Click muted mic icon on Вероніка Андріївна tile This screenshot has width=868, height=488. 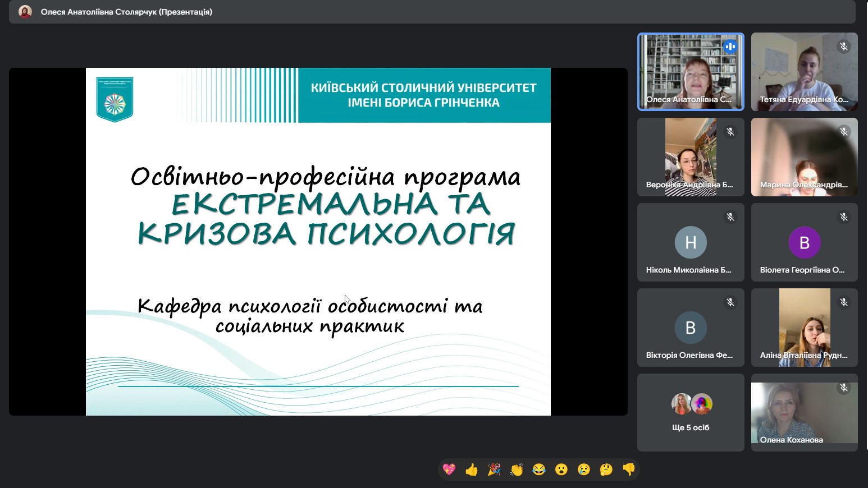730,132
